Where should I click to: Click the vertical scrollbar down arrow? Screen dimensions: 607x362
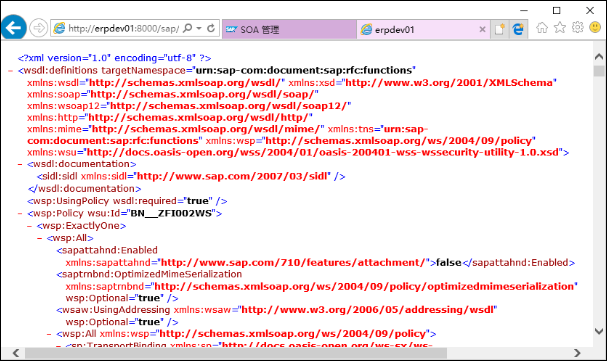[599, 331]
